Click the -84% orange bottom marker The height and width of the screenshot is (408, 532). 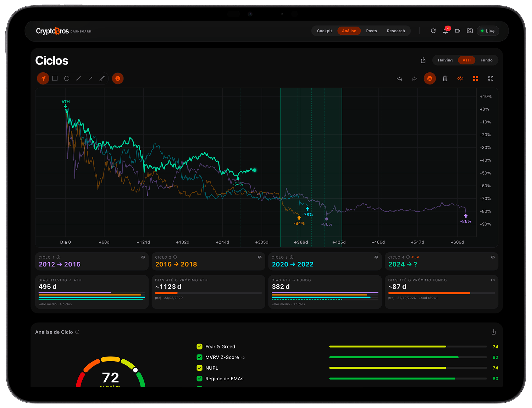299,221
